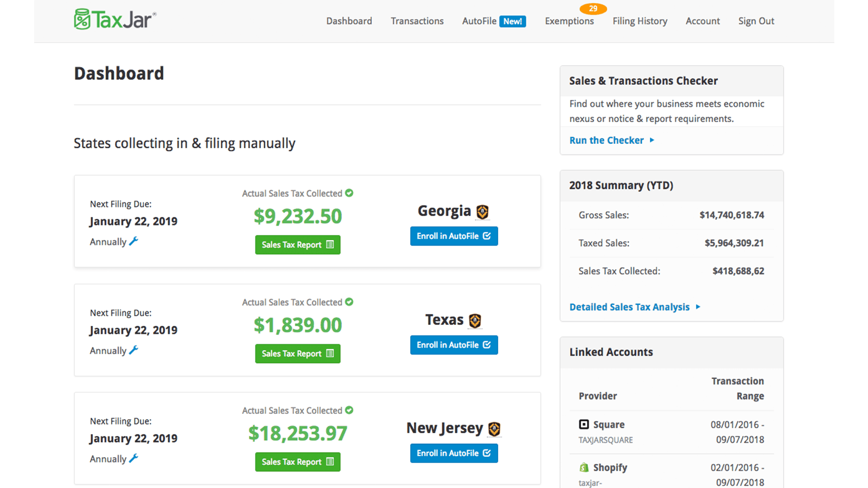Enroll Georgia in AutoFile
This screenshot has width=868, height=488.
pos(454,236)
